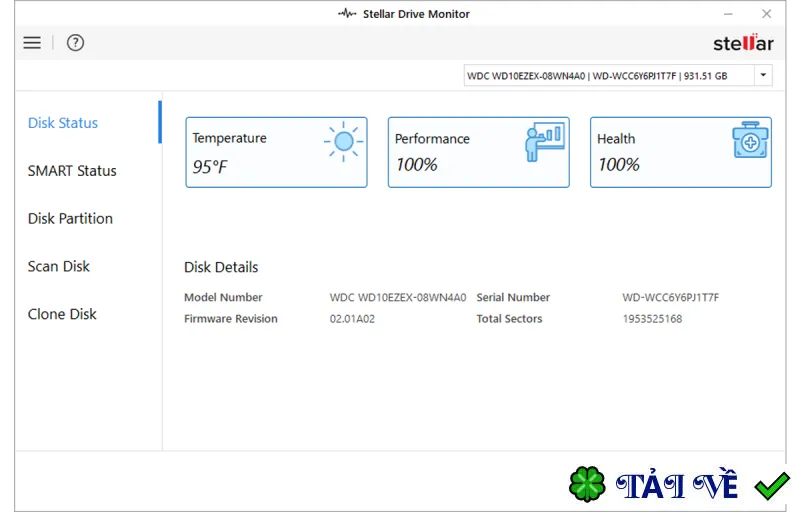Expand the drive selection dropdown arrow
This screenshot has height=512, width=800.
pyautogui.click(x=763, y=75)
